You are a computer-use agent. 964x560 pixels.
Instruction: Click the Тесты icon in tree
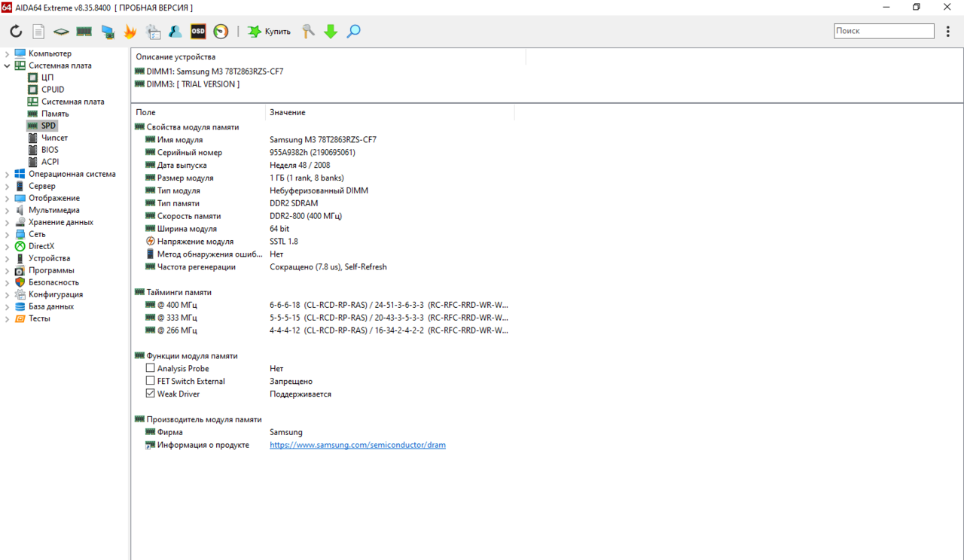pyautogui.click(x=20, y=318)
